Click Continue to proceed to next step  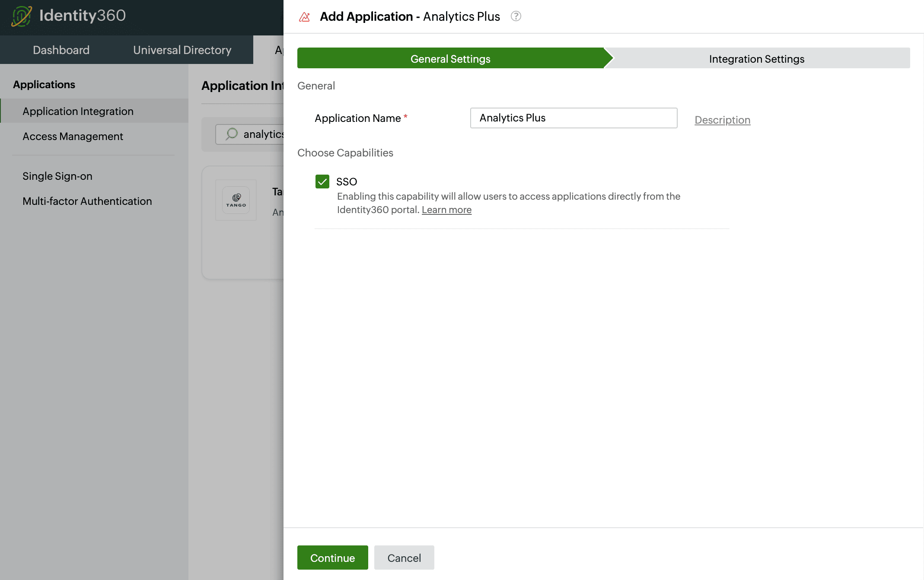point(333,557)
